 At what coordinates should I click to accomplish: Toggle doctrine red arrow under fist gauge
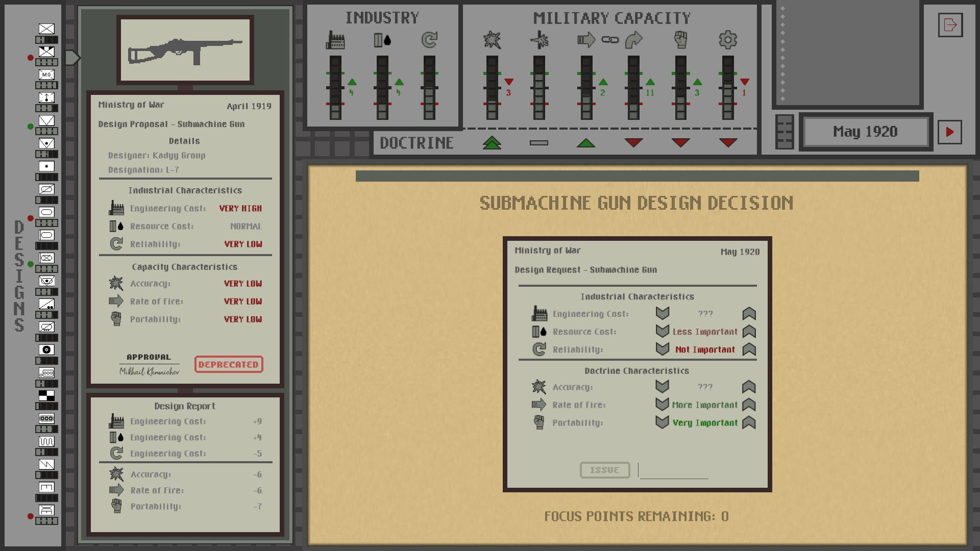(x=680, y=143)
